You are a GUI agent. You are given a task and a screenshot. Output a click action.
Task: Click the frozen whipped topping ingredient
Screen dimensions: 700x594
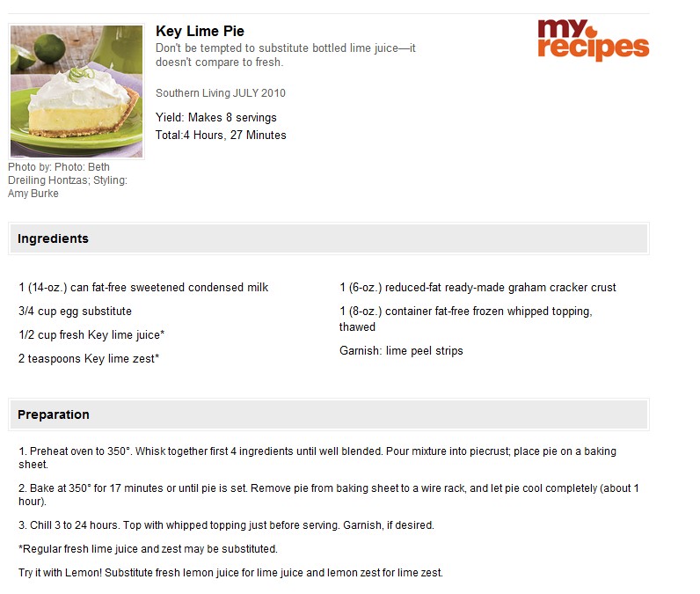coord(465,319)
